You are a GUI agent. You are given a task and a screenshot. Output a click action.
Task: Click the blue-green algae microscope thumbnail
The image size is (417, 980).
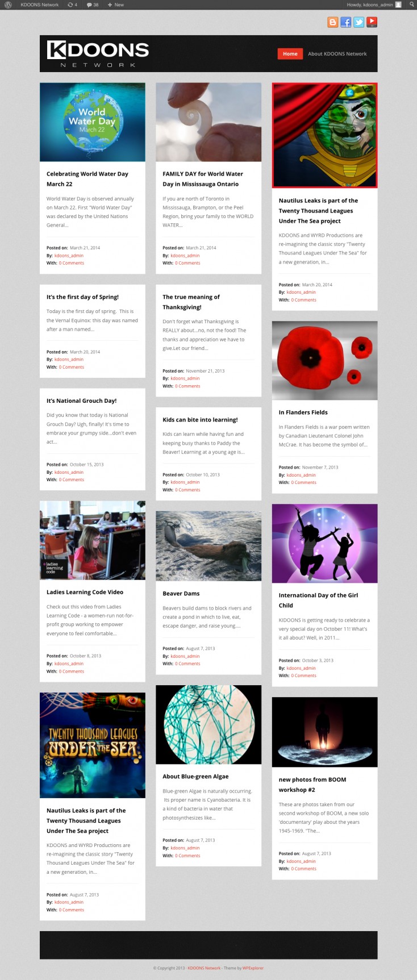tap(208, 724)
